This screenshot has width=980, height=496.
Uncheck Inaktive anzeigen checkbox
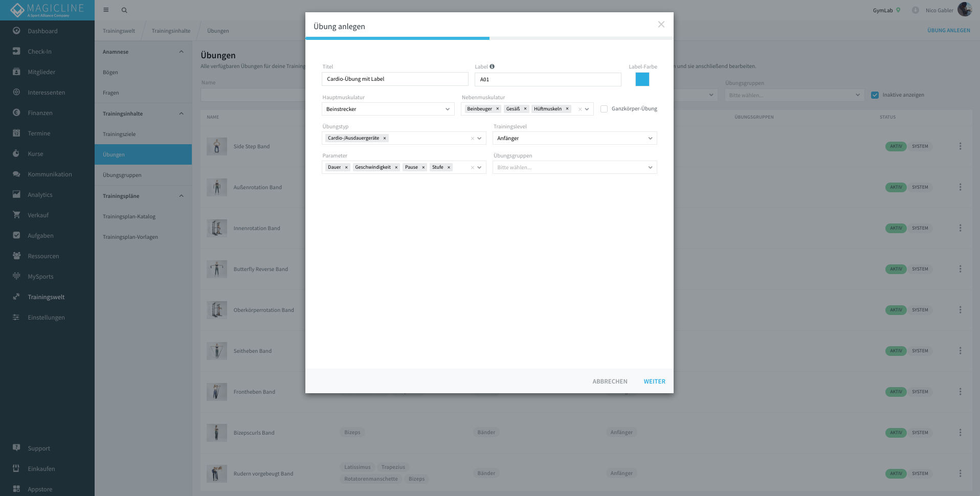pyautogui.click(x=875, y=95)
